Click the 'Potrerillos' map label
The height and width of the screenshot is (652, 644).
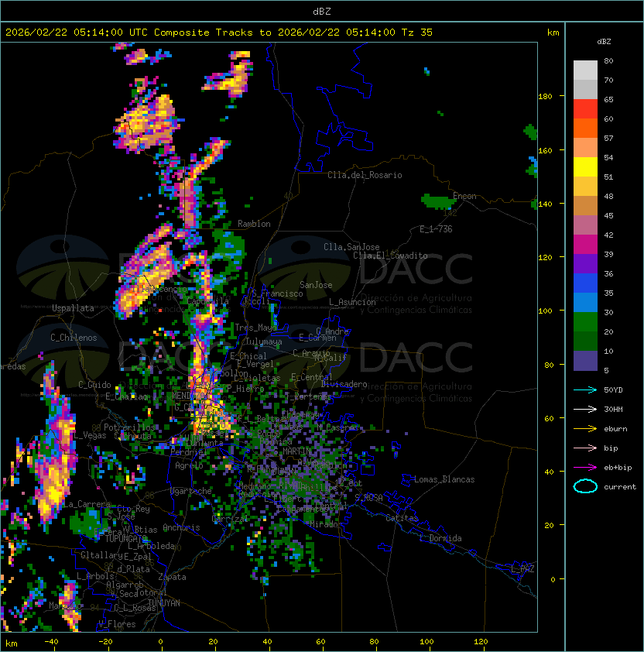[129, 427]
